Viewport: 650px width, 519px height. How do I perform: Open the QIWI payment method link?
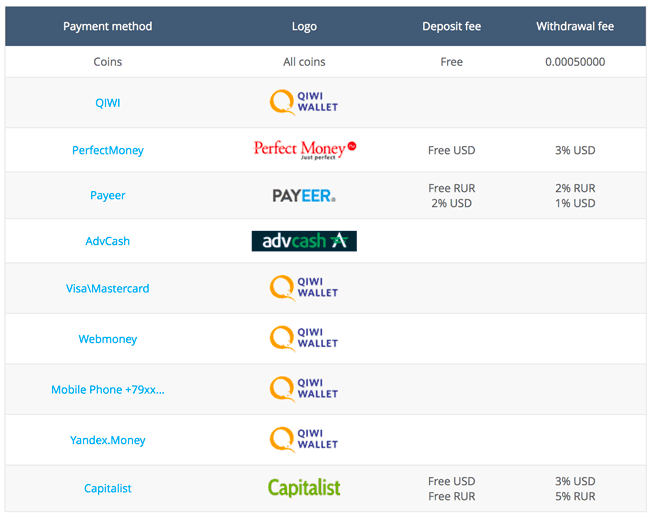click(108, 103)
